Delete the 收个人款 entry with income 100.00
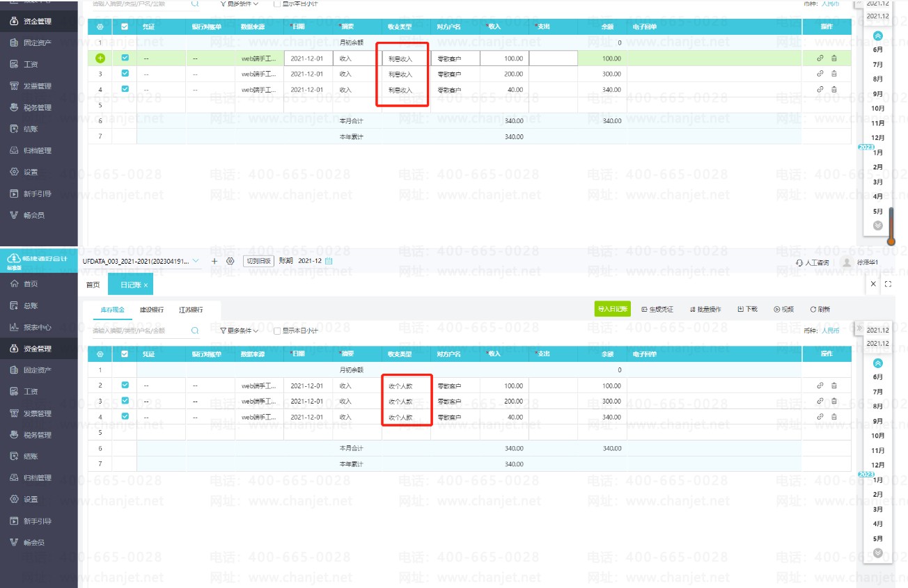This screenshot has width=908, height=588. pyautogui.click(x=834, y=386)
